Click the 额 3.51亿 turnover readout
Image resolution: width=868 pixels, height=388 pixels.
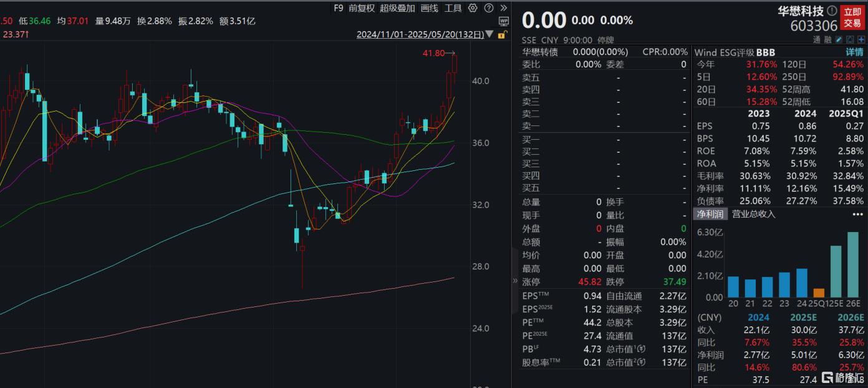point(237,21)
